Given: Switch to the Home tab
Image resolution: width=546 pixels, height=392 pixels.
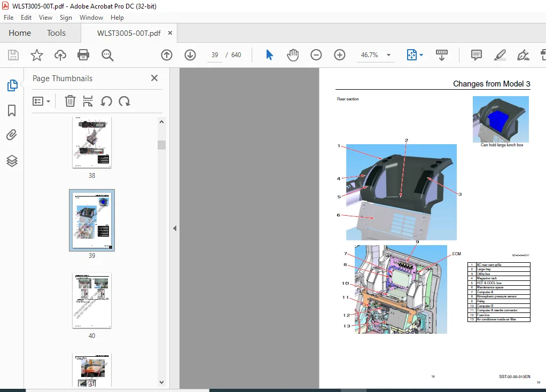Looking at the screenshot, I should [20, 33].
